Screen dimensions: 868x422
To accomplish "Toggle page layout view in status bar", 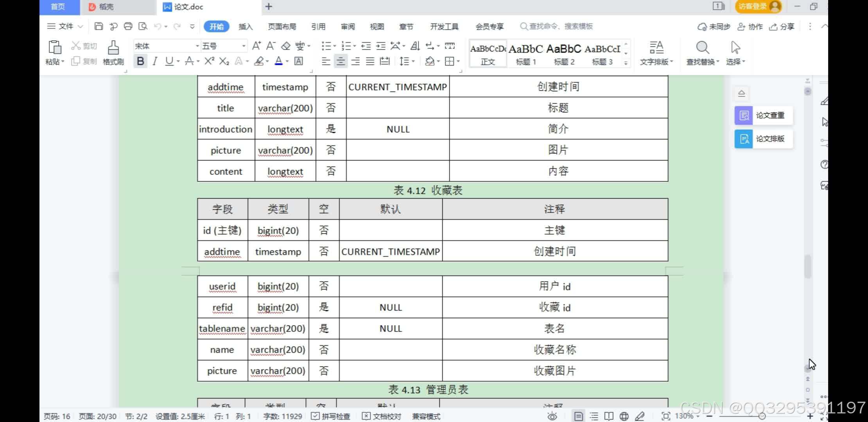I will (x=579, y=416).
